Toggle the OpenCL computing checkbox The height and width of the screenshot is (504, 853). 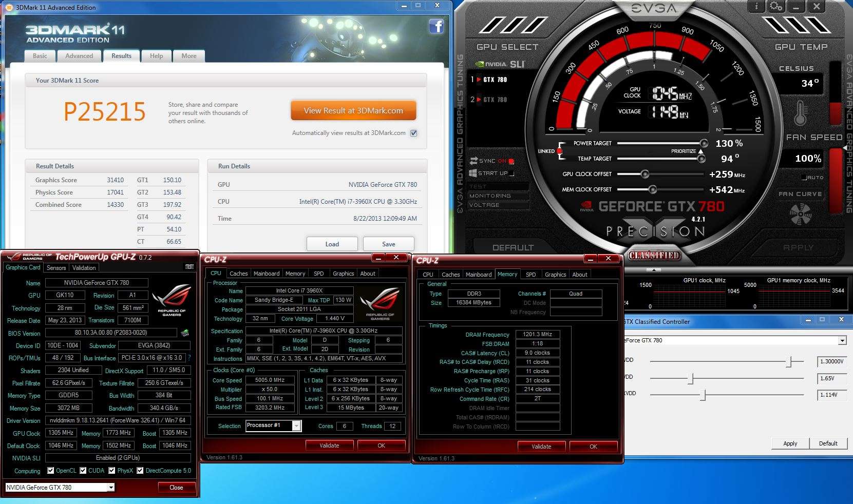[x=50, y=471]
